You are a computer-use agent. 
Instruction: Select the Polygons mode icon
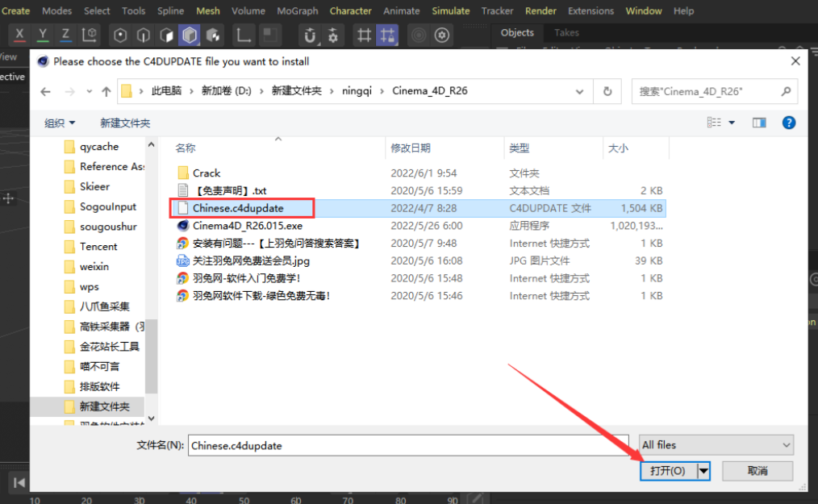tap(167, 35)
